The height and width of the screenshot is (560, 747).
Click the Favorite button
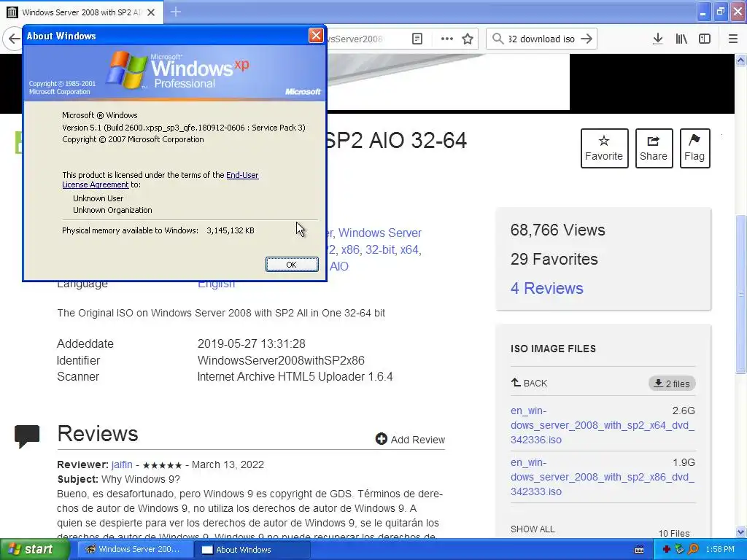point(604,148)
